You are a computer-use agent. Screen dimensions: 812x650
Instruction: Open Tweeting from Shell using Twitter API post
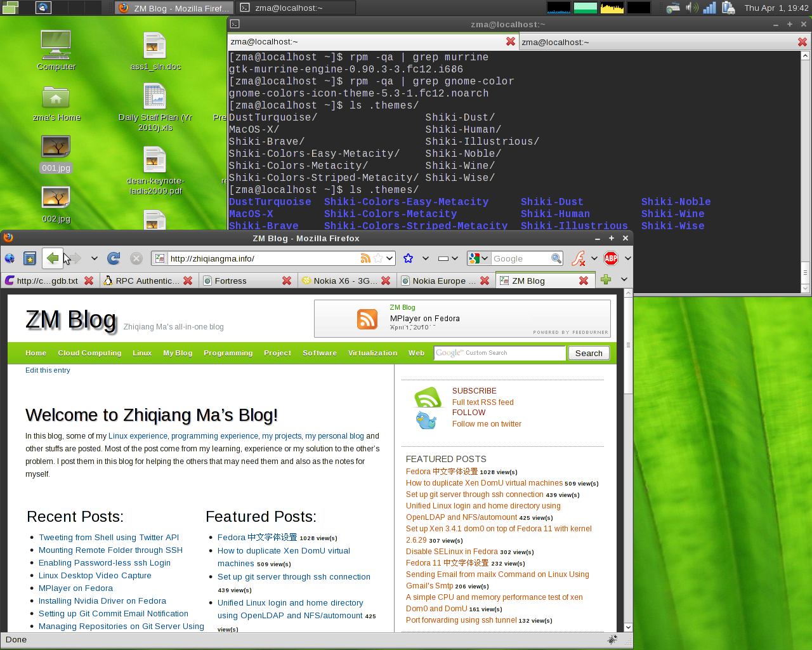pos(108,538)
